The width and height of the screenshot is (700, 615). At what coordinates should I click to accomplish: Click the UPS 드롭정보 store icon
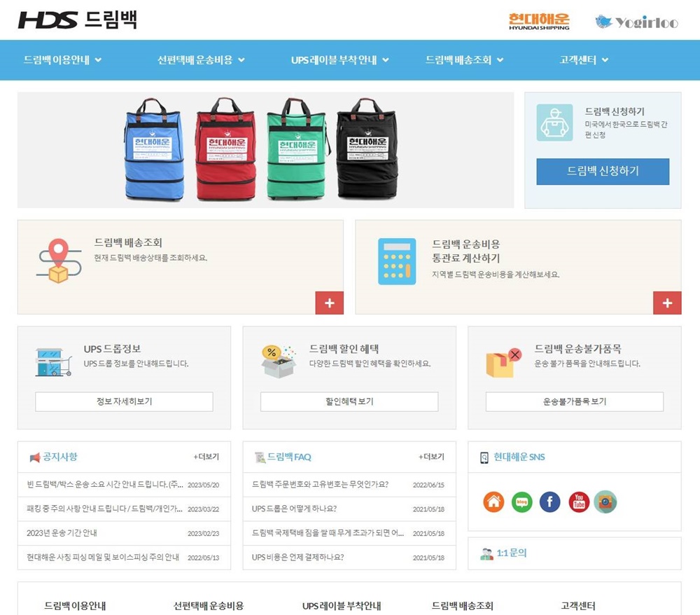tap(53, 361)
